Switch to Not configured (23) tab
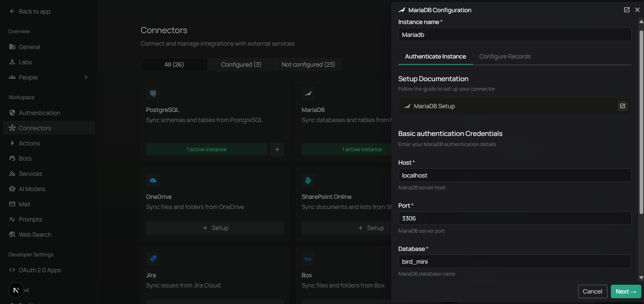The width and height of the screenshot is (644, 304). [308, 65]
